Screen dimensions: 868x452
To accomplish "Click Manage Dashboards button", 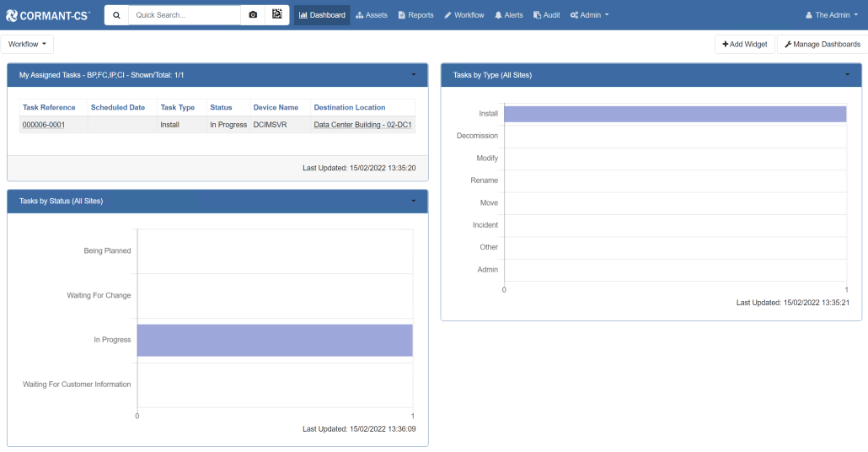I will [x=822, y=44].
